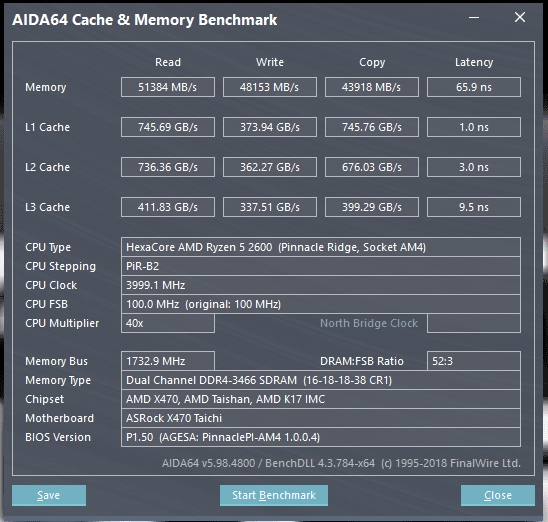Select L1 Cache Latency 1.0 ns
The width and height of the screenshot is (548, 522).
[x=474, y=127]
